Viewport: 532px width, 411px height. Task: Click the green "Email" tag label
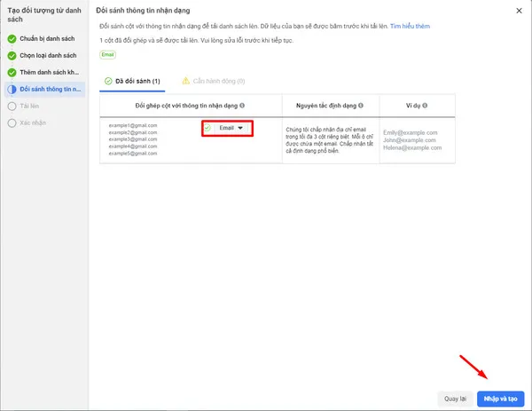coord(107,54)
